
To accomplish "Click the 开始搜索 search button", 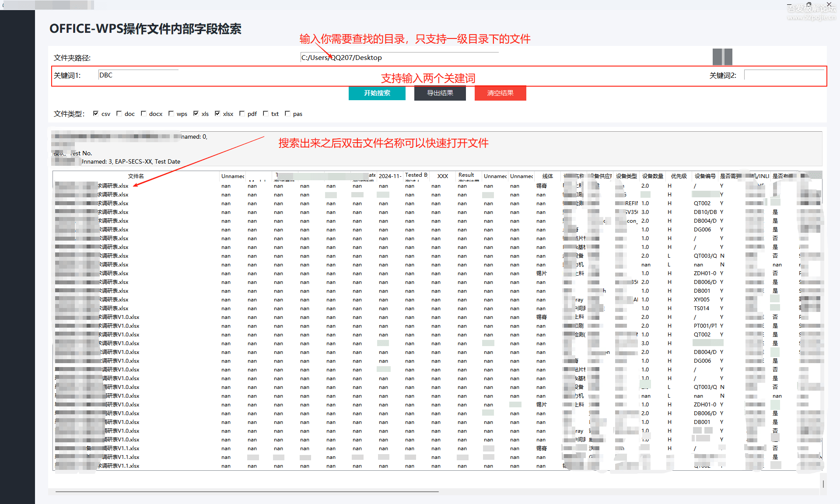I will tap(377, 93).
